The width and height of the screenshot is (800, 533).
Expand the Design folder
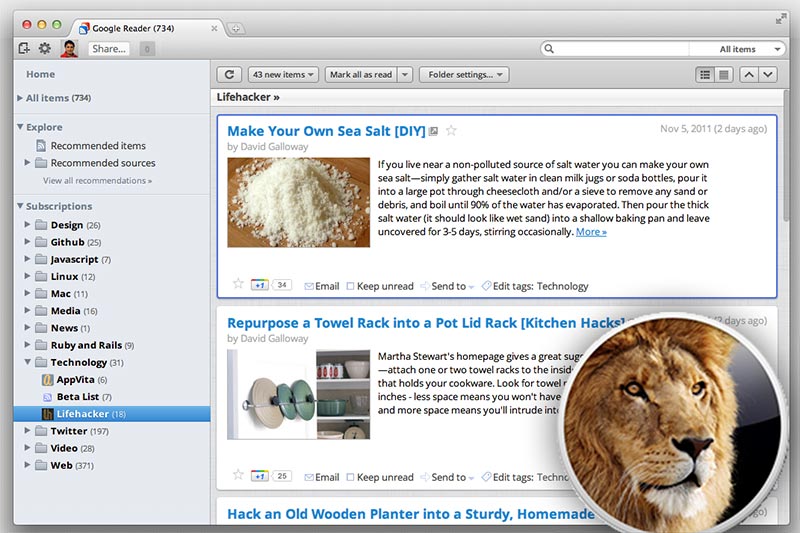tap(28, 224)
